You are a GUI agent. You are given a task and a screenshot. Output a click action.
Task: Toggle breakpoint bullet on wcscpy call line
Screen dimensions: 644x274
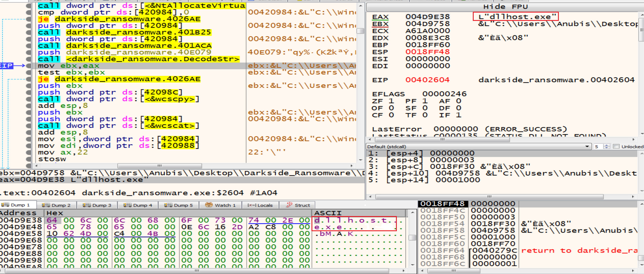(29, 99)
